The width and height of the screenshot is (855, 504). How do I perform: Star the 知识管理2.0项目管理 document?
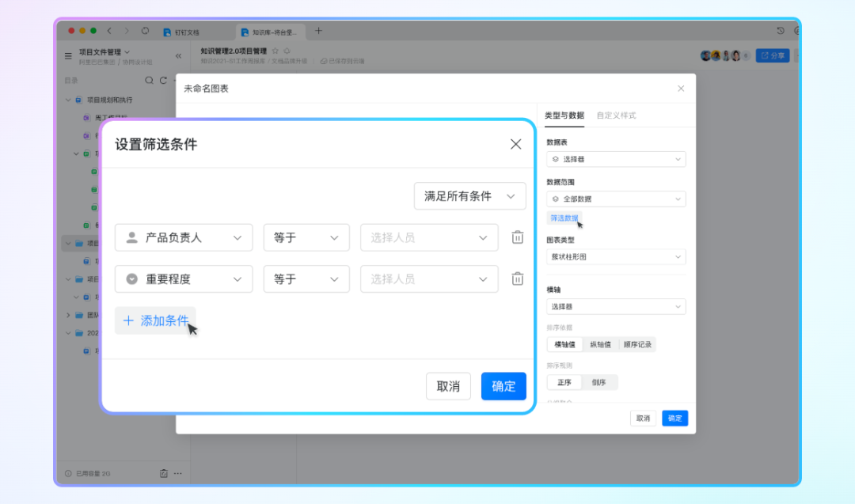[x=275, y=51]
